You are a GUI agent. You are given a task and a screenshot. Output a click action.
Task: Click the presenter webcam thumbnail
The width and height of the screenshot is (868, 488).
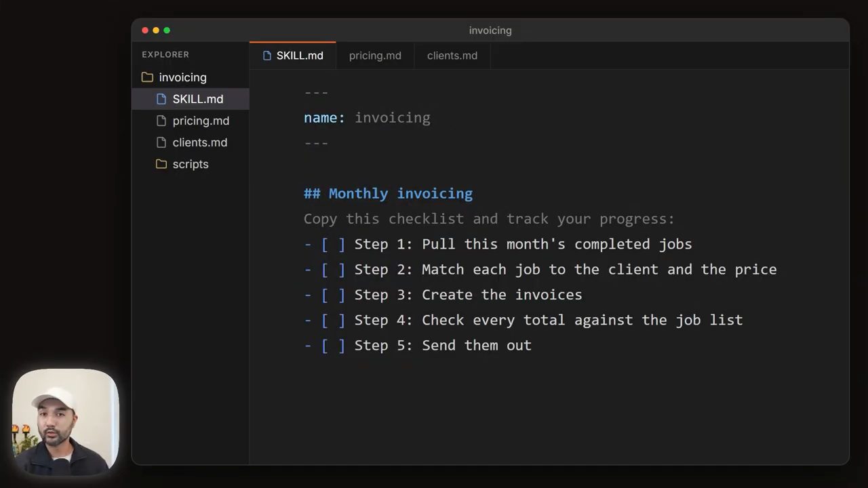click(x=66, y=421)
